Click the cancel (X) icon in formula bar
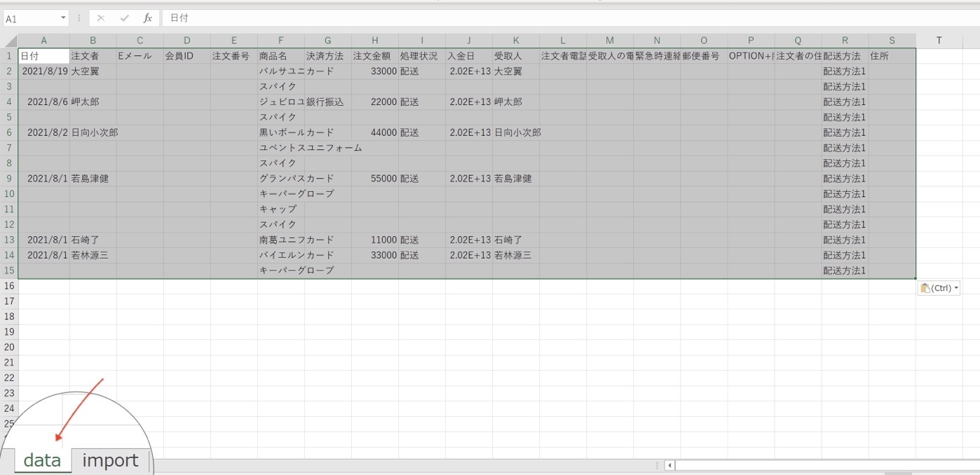Screen dimensions: 980x475 (x=101, y=18)
